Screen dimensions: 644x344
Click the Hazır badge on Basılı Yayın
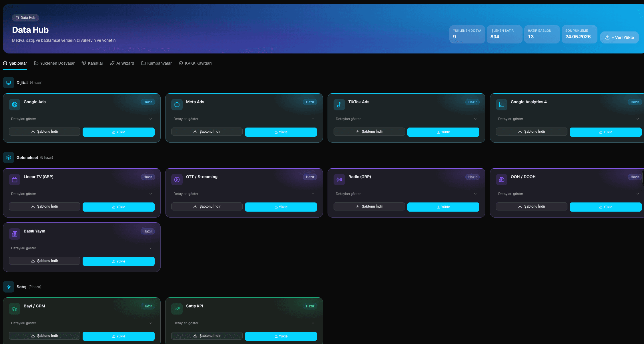click(148, 231)
